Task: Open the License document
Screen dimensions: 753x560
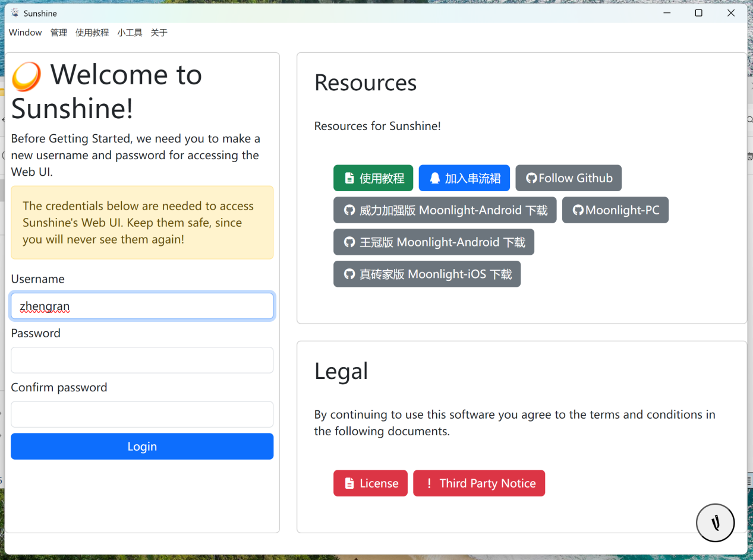Action: tap(370, 483)
